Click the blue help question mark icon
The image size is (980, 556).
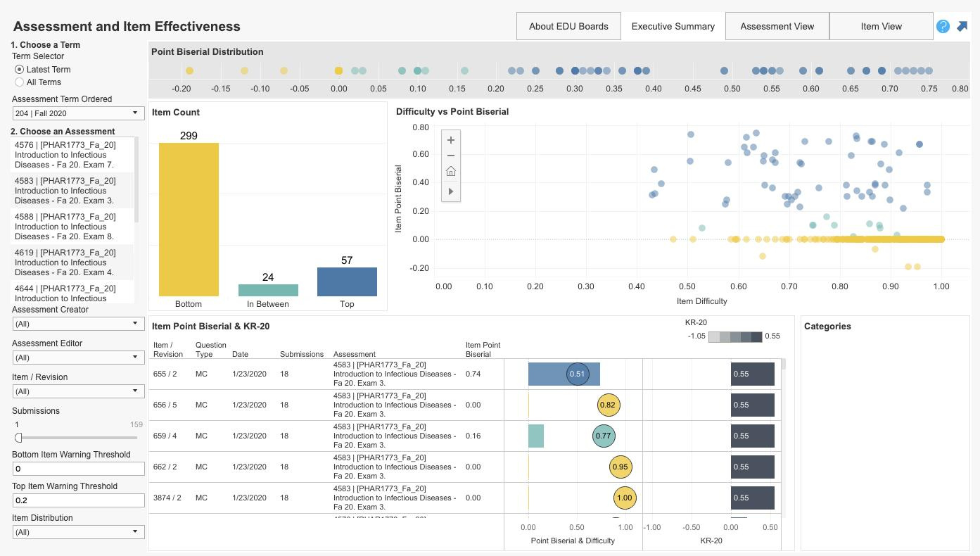coord(943,26)
